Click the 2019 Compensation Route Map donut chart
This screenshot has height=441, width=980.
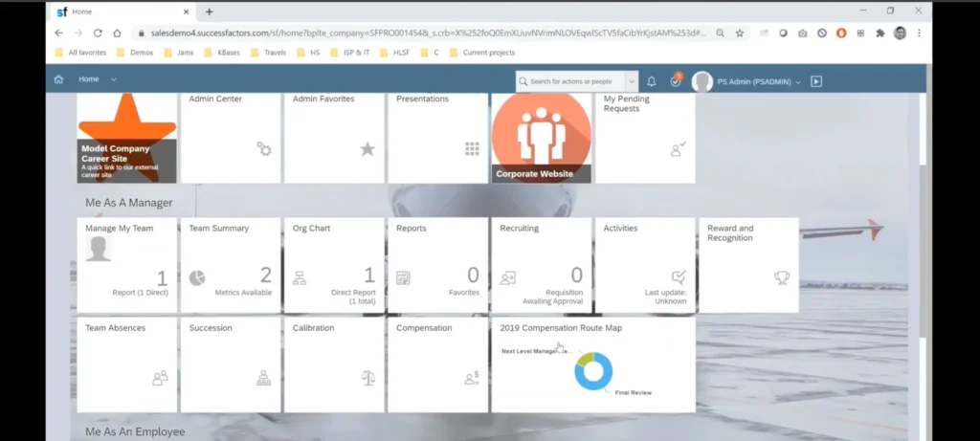pyautogui.click(x=593, y=371)
